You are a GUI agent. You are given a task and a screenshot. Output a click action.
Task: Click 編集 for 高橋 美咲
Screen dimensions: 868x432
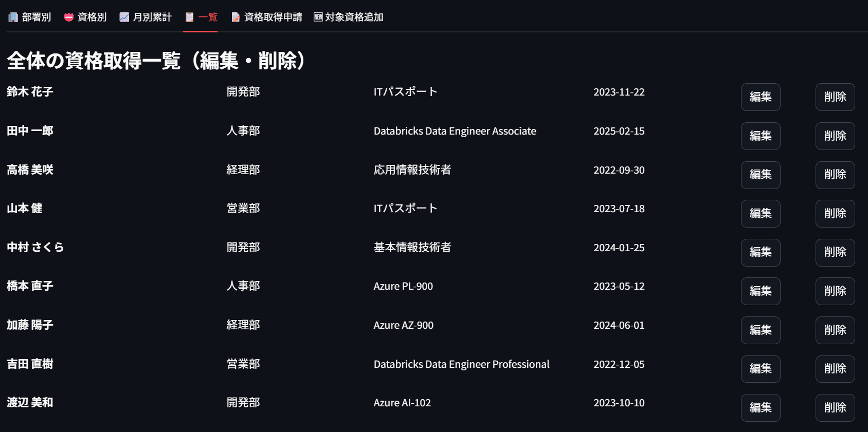tap(761, 175)
